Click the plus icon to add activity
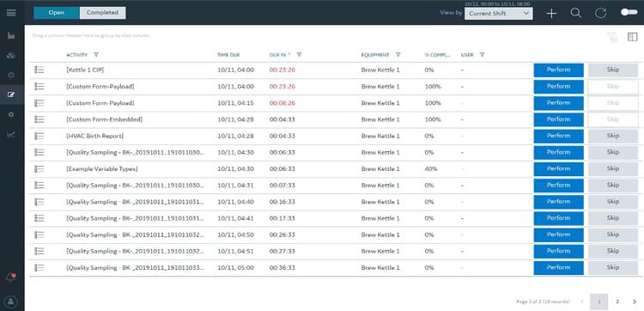The image size is (644, 311). (x=551, y=13)
